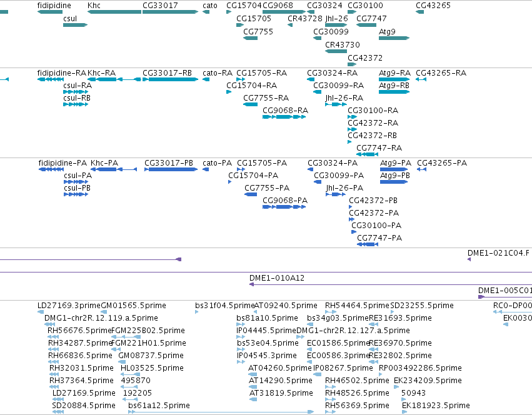This screenshot has width=532, height=415.
Task: Click the CG33017-PB protein bar
Action: [x=171, y=169]
